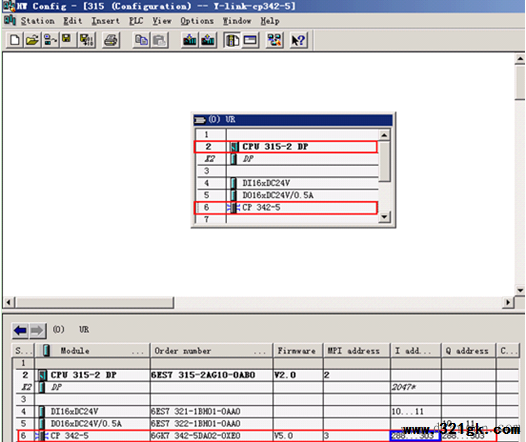The height and width of the screenshot is (442, 526).
Task: Open the Station menu
Action: [x=38, y=21]
